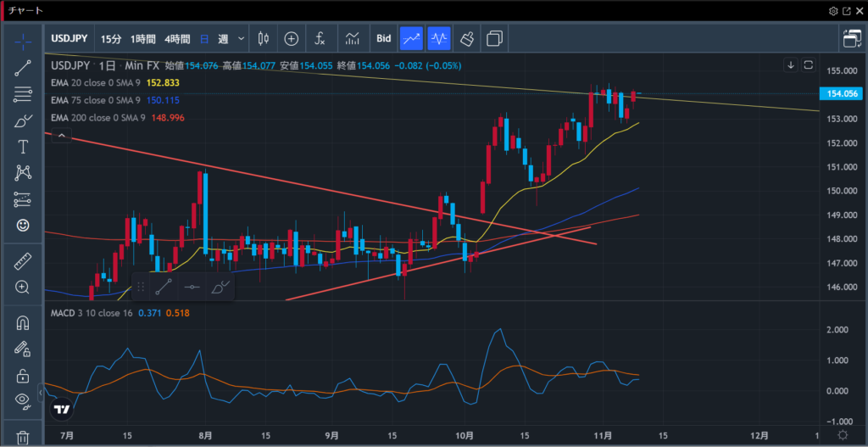Viewport: 868px width, 447px height.
Task: Open the indicators fx menu
Action: pos(320,38)
